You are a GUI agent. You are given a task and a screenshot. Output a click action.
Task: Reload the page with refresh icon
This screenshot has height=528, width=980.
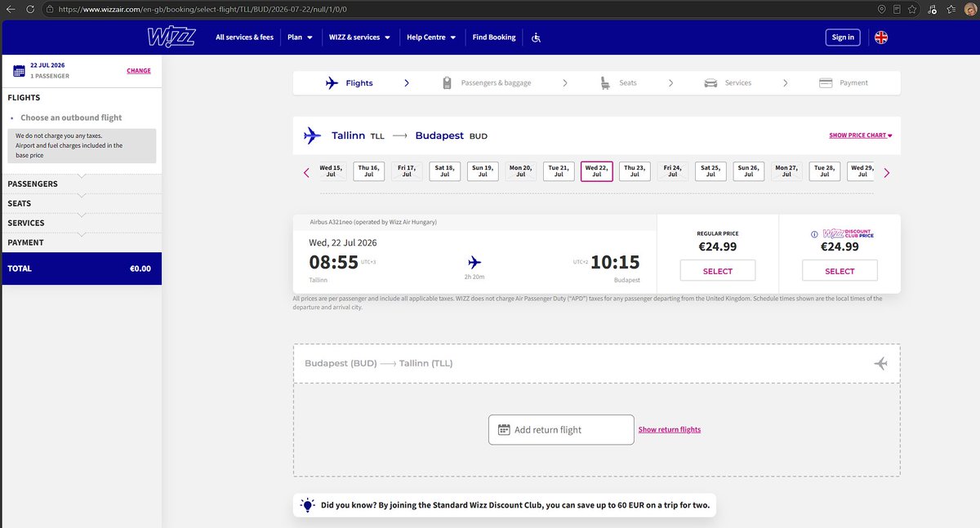click(x=29, y=9)
